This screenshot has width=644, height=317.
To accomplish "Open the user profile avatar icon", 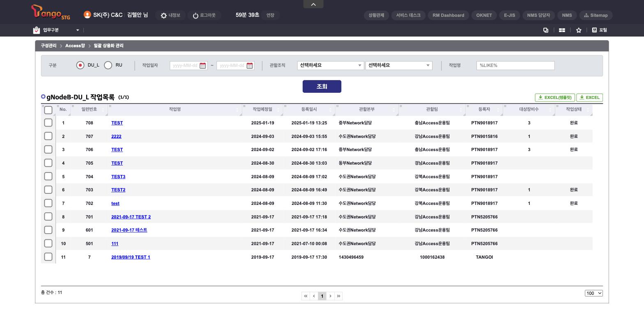I will (x=87, y=15).
